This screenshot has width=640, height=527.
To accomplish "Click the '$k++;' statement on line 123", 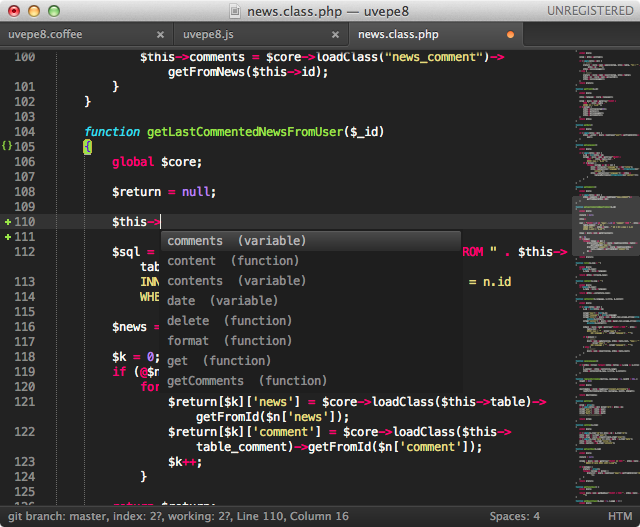I will pyautogui.click(x=185, y=462).
